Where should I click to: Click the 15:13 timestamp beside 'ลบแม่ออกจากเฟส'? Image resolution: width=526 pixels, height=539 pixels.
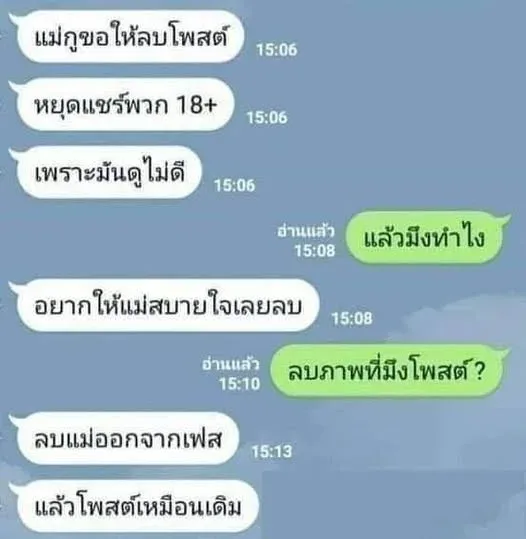click(x=272, y=451)
